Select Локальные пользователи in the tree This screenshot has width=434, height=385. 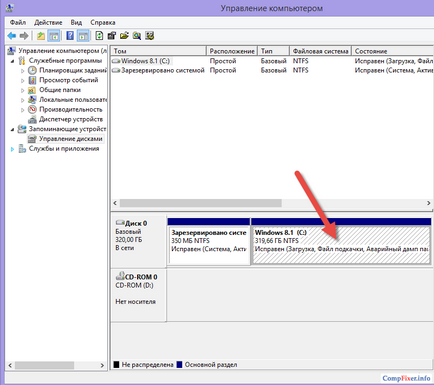tap(73, 99)
